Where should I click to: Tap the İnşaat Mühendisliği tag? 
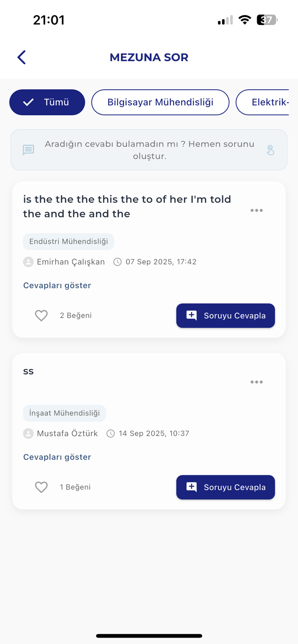point(64,413)
